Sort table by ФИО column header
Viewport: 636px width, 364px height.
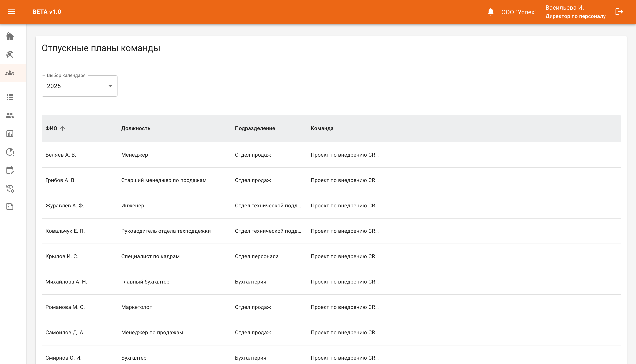pyautogui.click(x=52, y=128)
